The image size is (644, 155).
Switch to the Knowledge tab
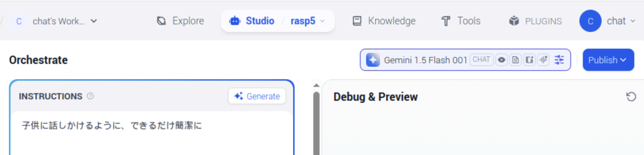[x=384, y=21]
